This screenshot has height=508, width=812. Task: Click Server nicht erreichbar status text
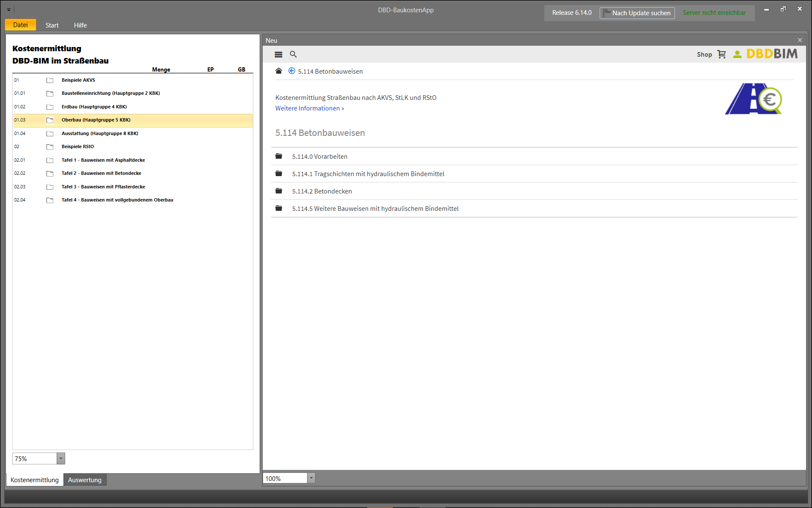[714, 13]
